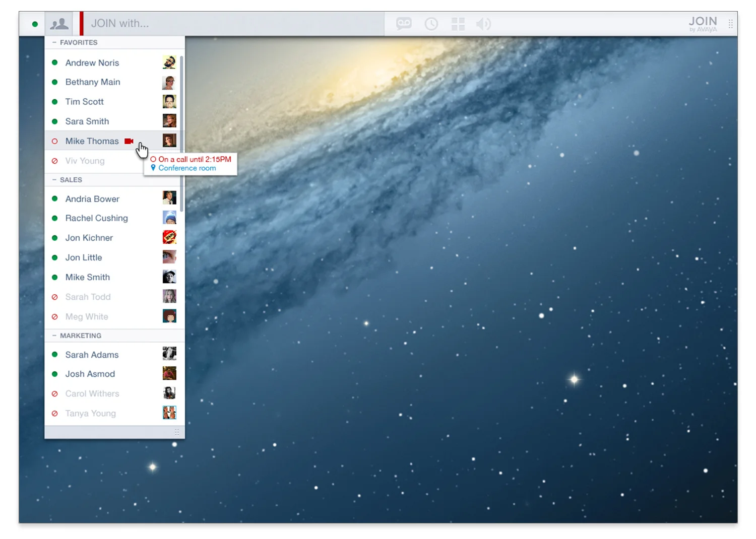The height and width of the screenshot is (539, 756).
Task: Click Tim Scott's avatar picture
Action: [x=169, y=102]
